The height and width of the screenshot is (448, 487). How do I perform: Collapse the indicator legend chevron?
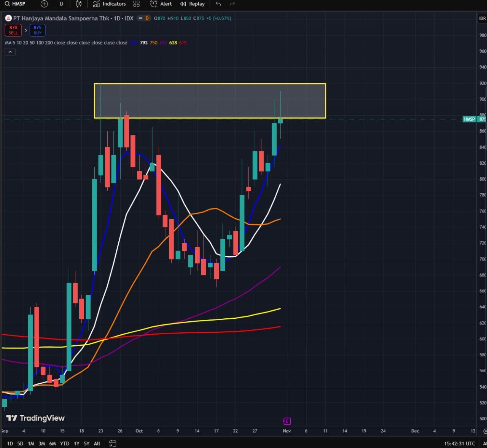point(10,52)
